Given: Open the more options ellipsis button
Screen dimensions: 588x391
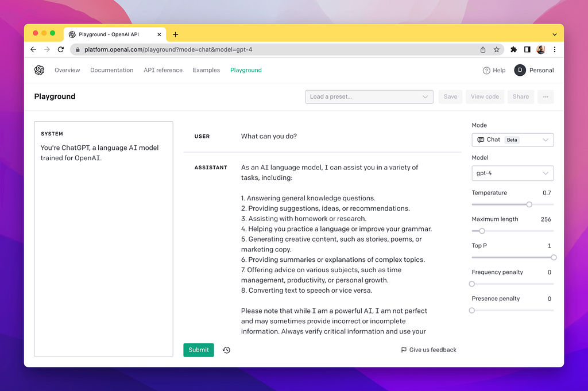Looking at the screenshot, I should 546,96.
